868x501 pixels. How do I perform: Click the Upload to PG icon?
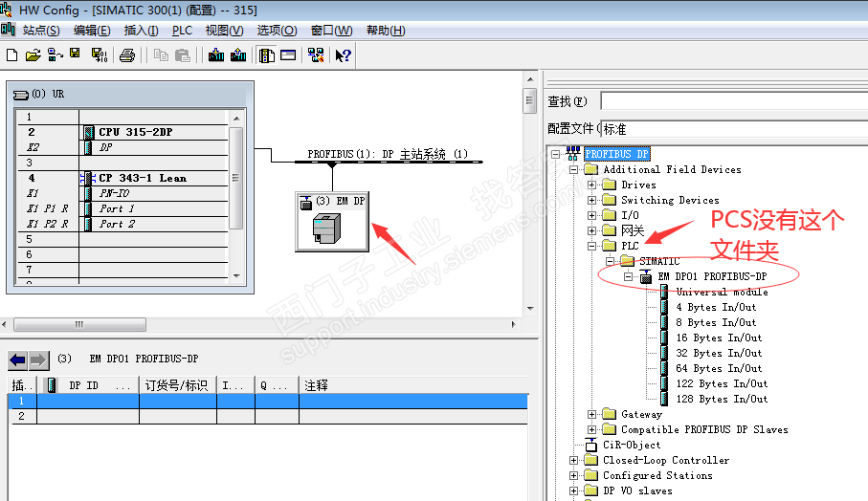point(238,54)
